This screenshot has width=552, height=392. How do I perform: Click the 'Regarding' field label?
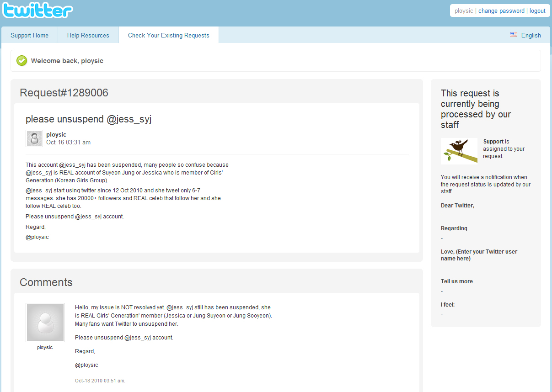[454, 228]
